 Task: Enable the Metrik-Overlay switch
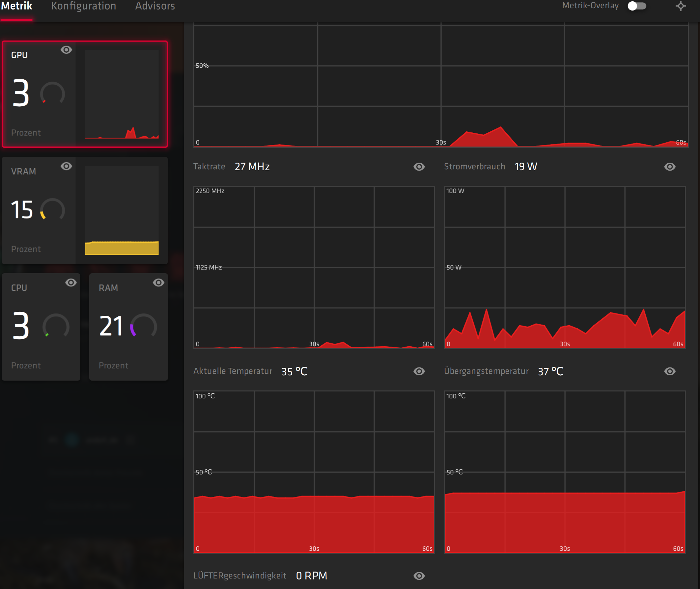636,6
